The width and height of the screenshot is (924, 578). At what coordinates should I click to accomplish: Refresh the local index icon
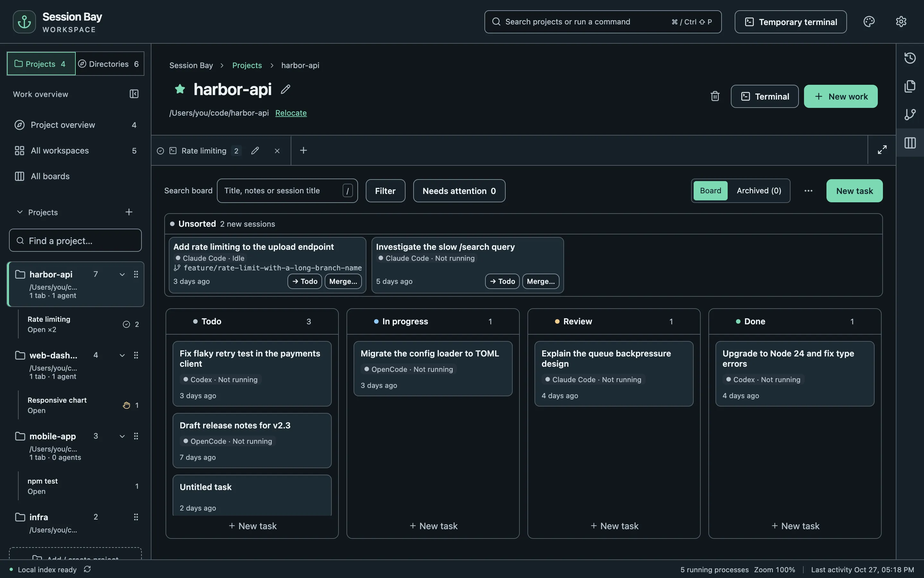(88, 569)
